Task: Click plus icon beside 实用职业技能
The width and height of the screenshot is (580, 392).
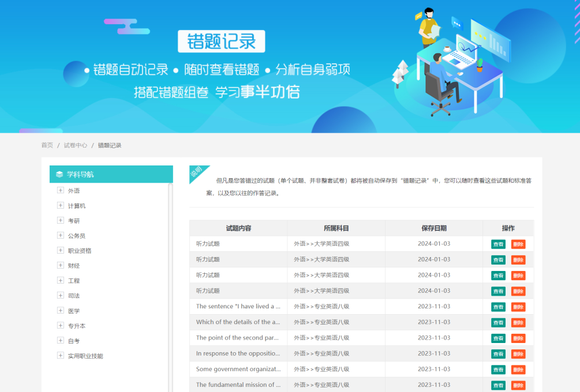Action: 61,355
